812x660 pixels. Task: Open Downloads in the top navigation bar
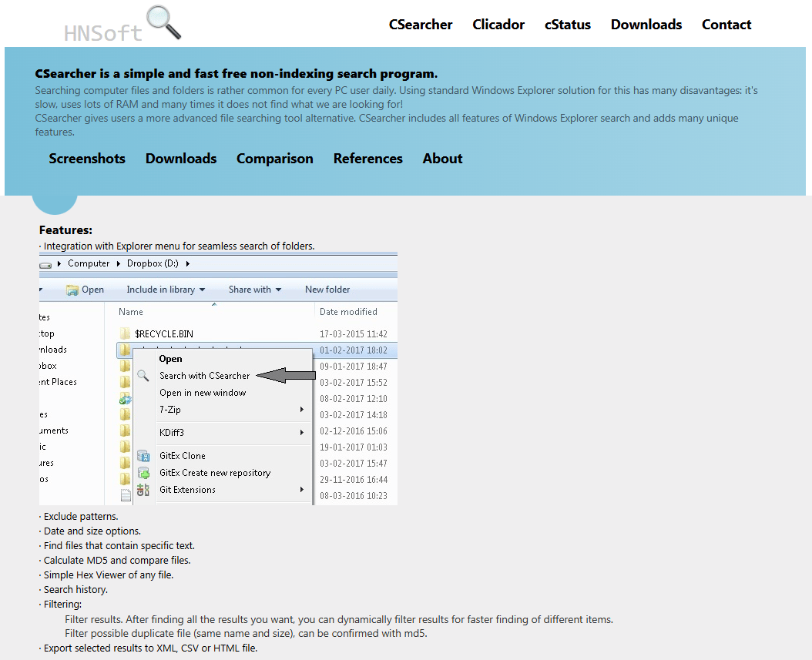point(646,25)
